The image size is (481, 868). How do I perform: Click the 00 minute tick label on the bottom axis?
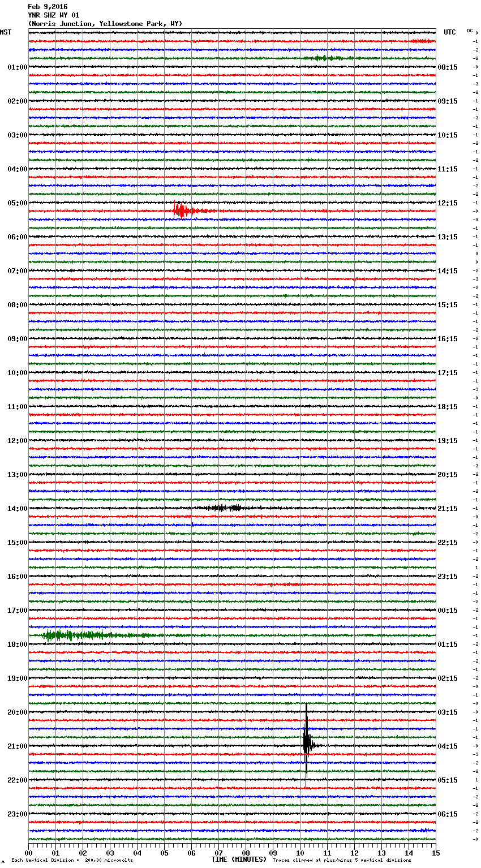tap(29, 853)
